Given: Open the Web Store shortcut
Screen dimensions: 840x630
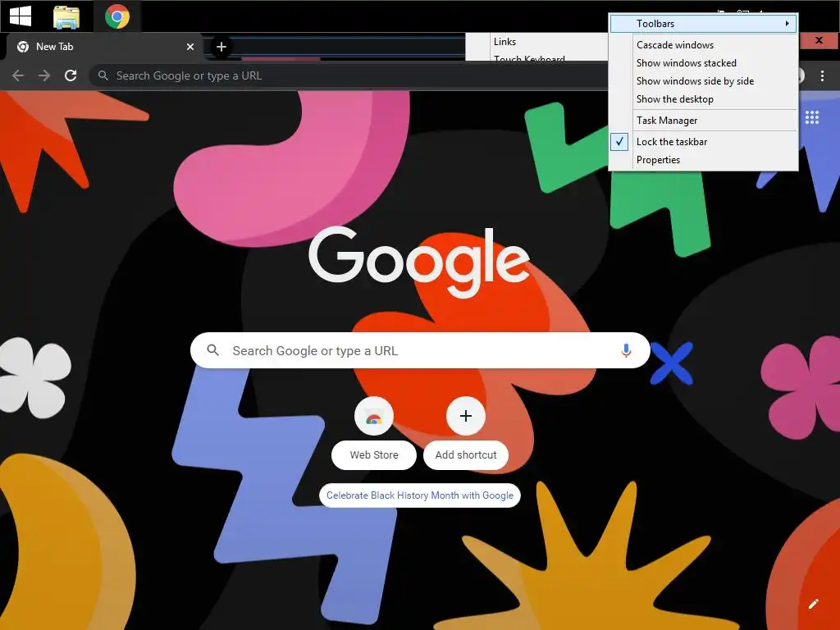Looking at the screenshot, I should [x=374, y=416].
